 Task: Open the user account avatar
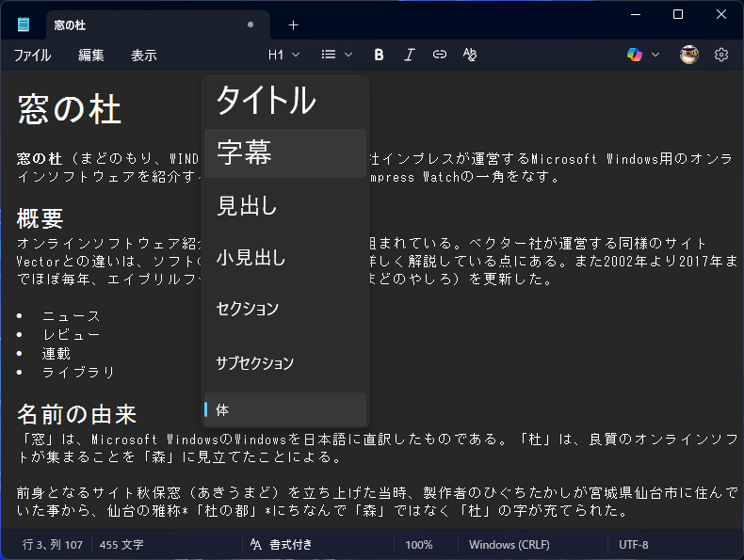point(689,55)
